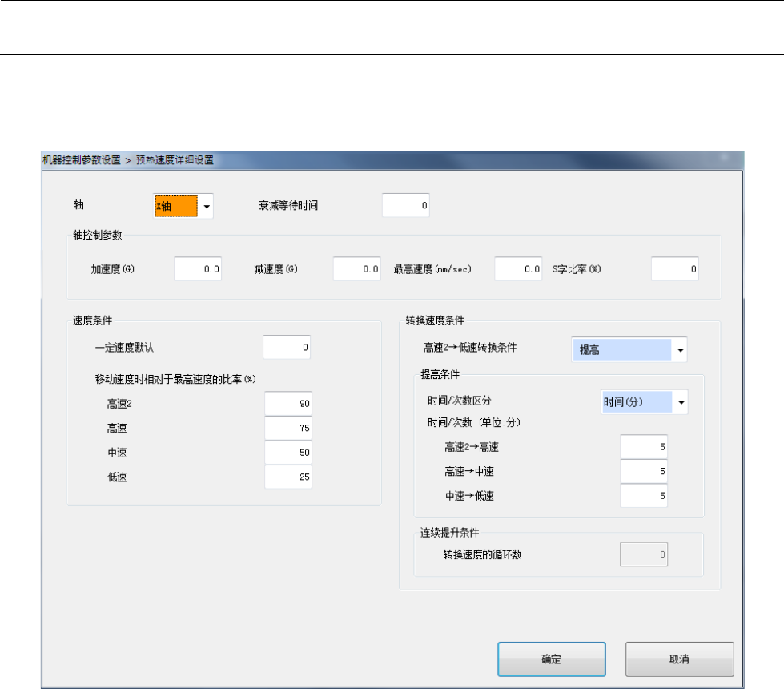Click the 一定速度默认 input field

click(287, 347)
